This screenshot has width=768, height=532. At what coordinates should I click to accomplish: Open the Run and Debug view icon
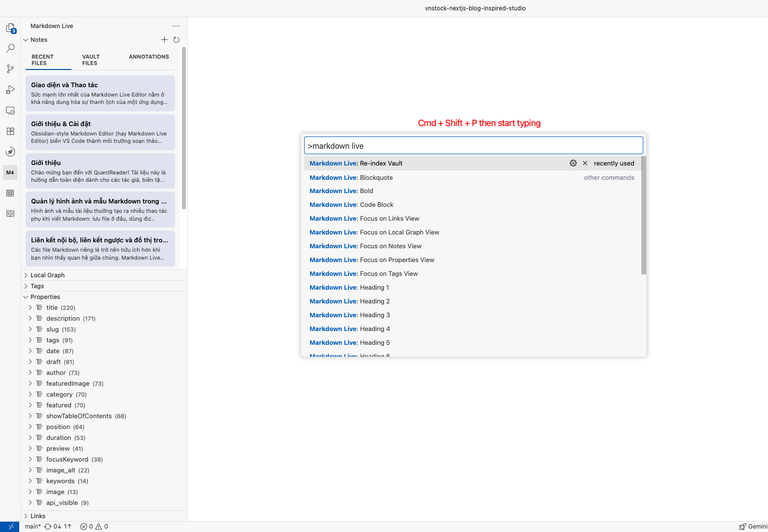click(10, 90)
